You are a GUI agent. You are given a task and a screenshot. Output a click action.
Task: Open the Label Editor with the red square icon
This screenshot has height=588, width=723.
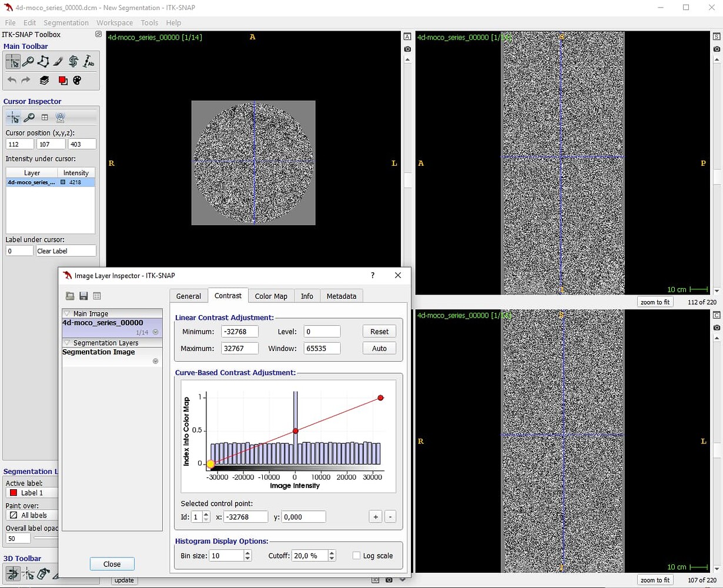(63, 81)
